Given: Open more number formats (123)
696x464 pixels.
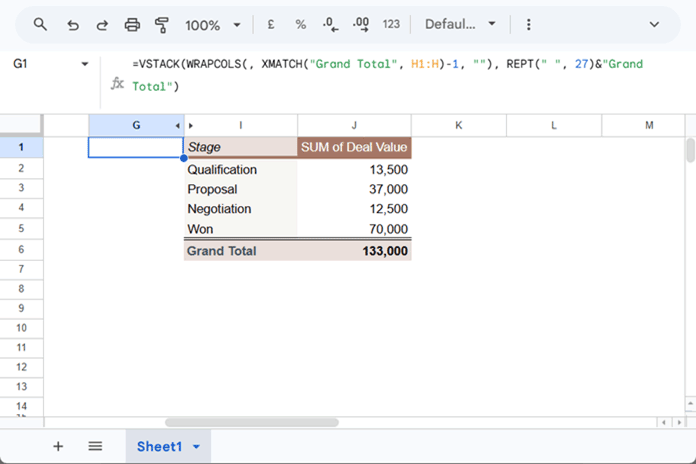Looking at the screenshot, I should [391, 24].
